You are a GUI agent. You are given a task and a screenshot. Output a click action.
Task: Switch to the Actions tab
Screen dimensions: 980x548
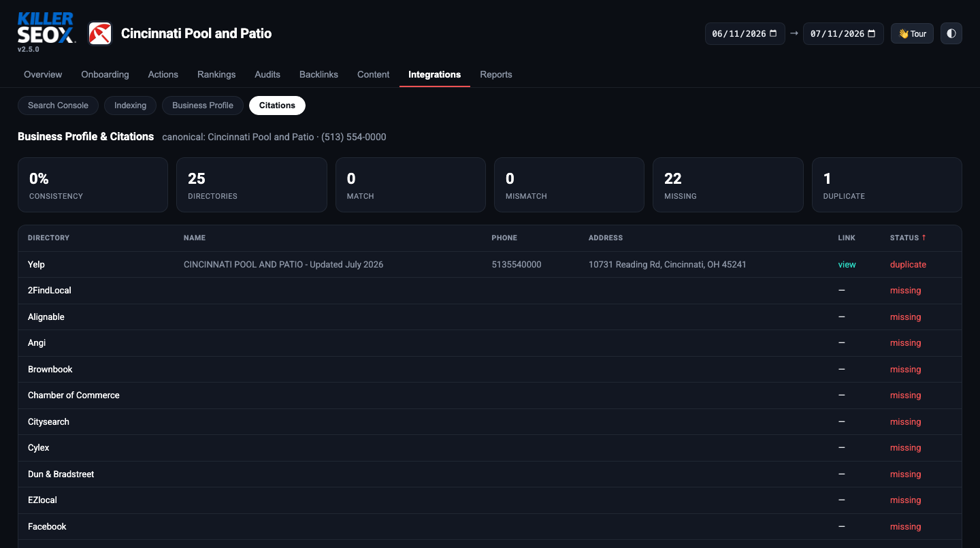[x=163, y=74]
